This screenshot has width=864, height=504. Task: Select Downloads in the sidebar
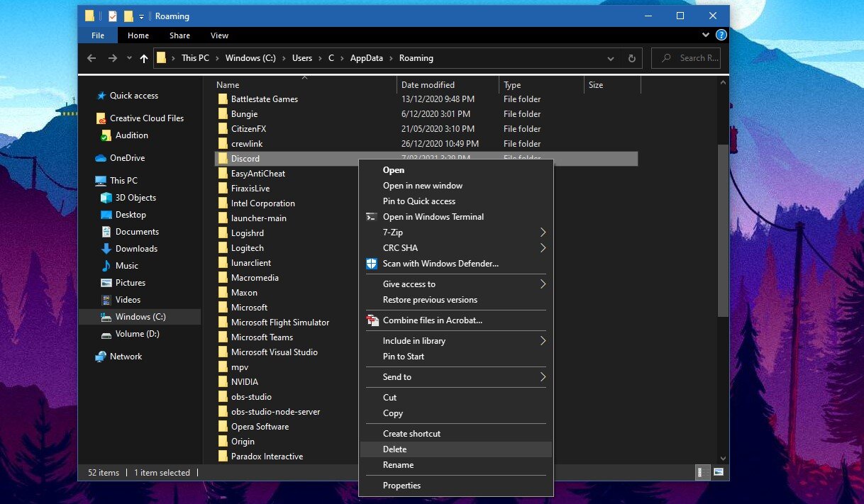(x=135, y=249)
